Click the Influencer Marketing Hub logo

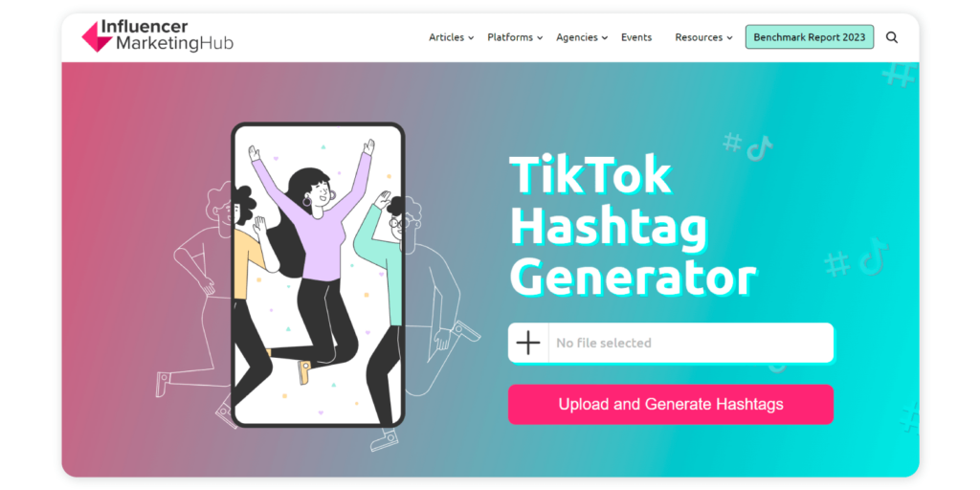[x=158, y=36]
